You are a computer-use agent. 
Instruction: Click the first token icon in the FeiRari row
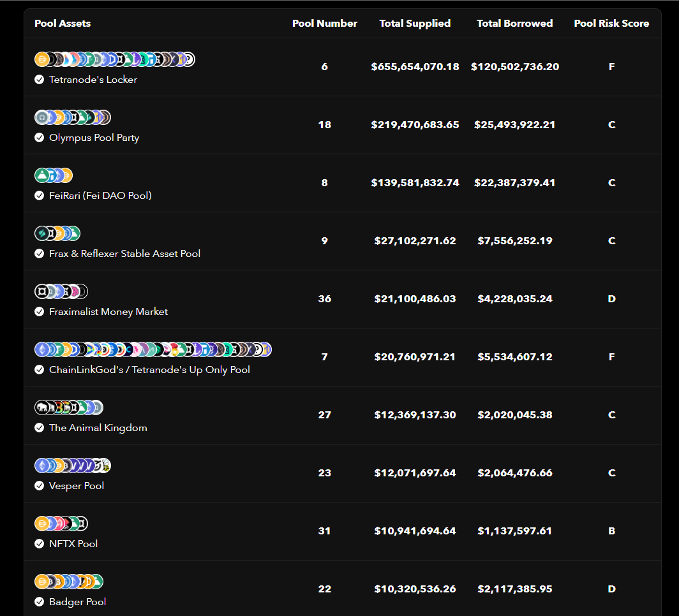41,175
